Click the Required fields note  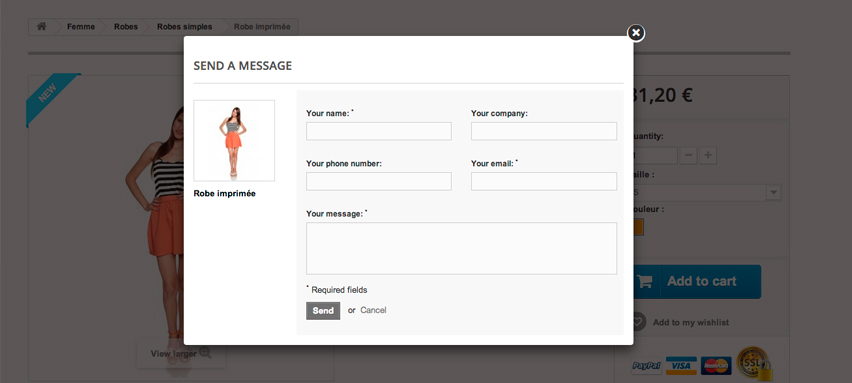[339, 290]
